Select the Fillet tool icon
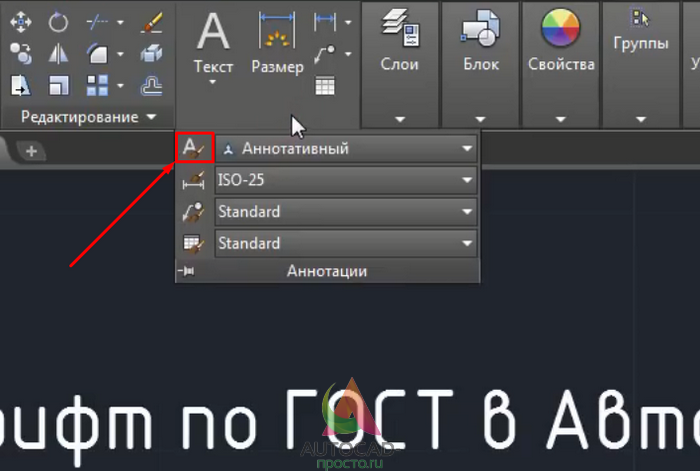This screenshot has width=700, height=471. coord(97,54)
